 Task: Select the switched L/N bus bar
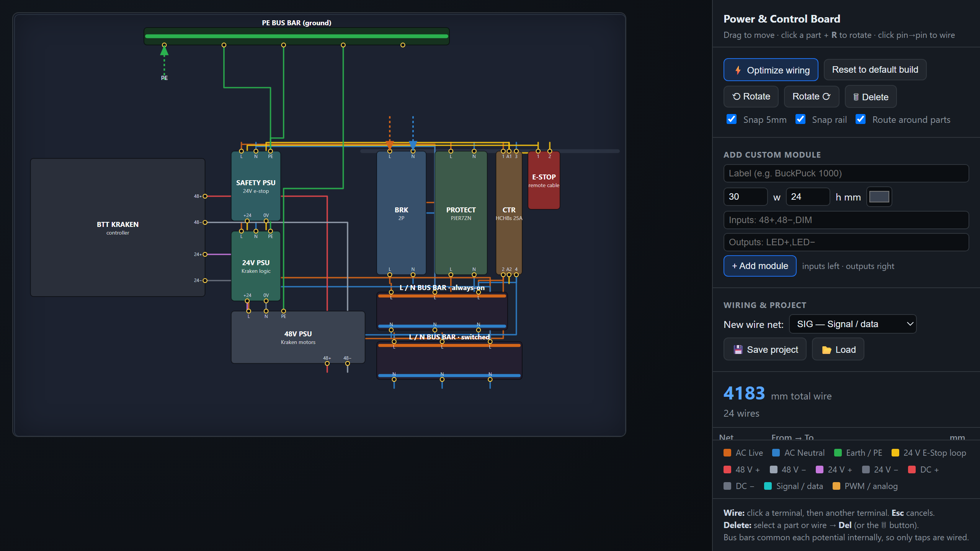click(449, 360)
